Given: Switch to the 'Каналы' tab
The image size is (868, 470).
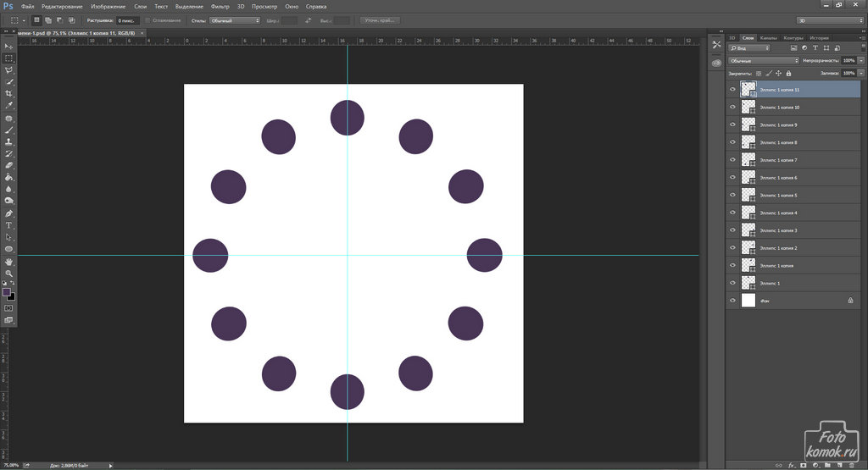Looking at the screenshot, I should [769, 38].
